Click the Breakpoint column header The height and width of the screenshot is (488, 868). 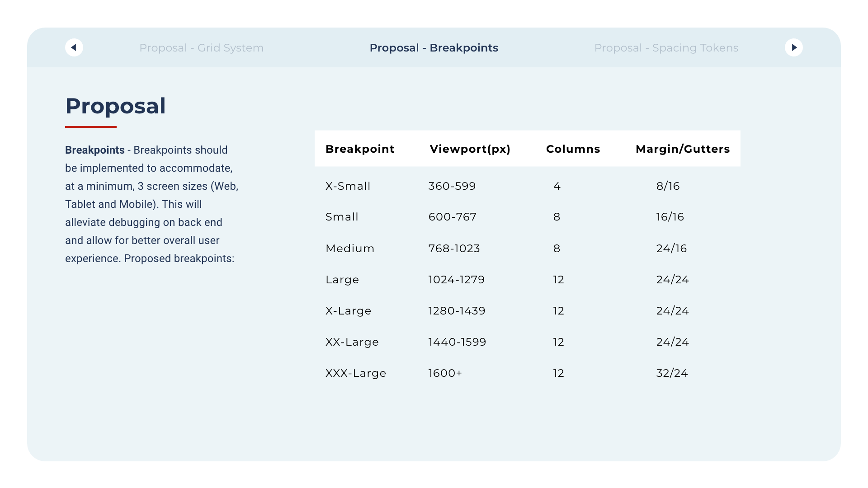360,149
